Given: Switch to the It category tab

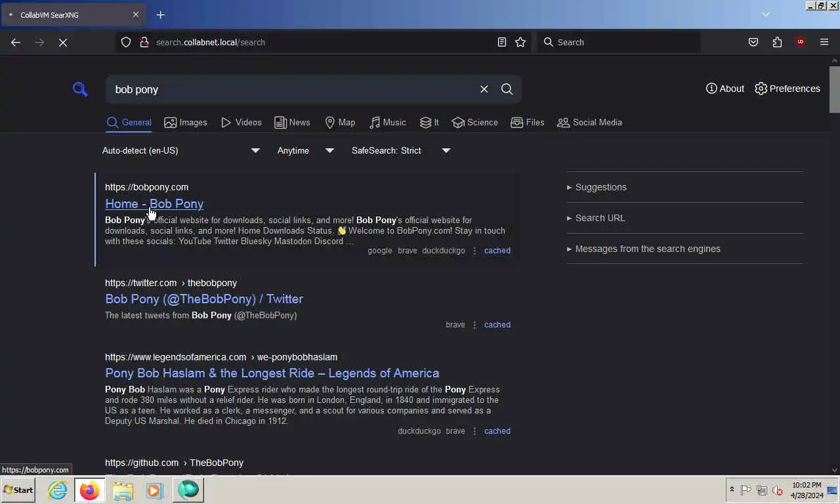Looking at the screenshot, I should [429, 123].
